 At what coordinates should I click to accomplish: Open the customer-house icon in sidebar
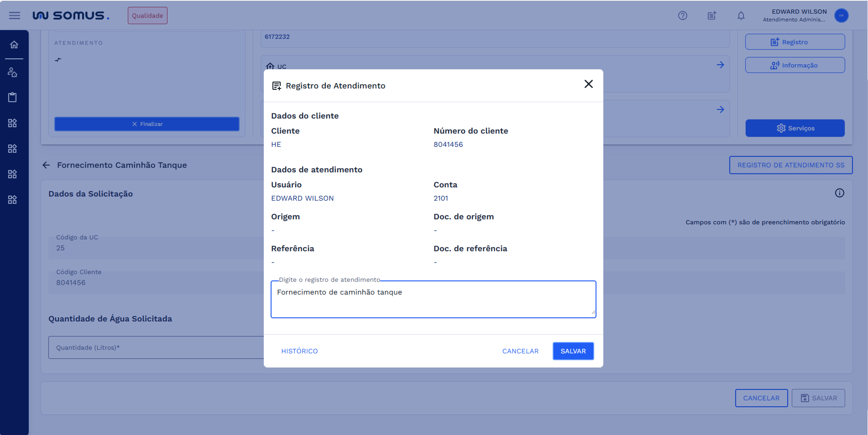(x=13, y=72)
